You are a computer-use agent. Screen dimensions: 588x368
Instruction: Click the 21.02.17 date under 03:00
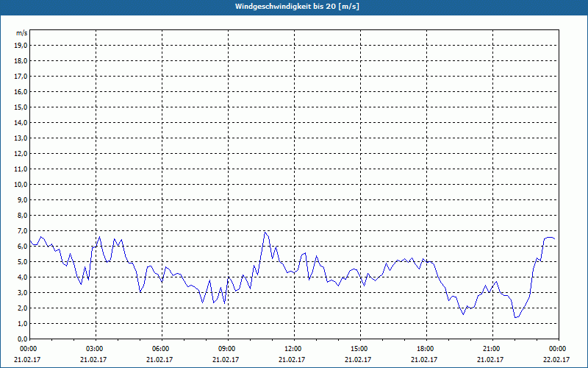93,359
